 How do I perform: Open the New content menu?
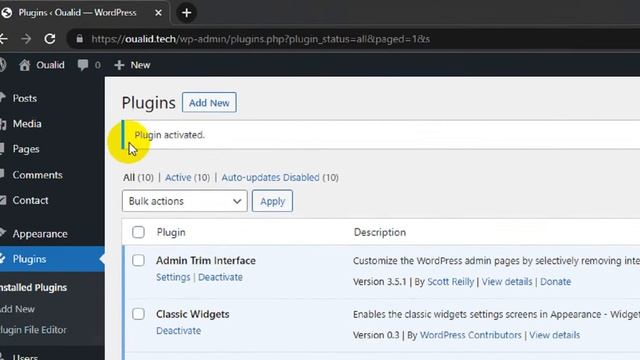[132, 65]
